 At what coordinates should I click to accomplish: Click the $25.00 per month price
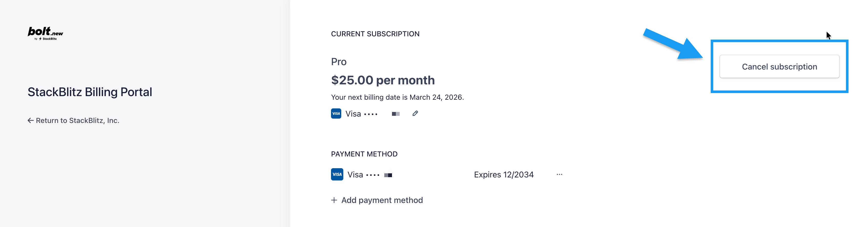[383, 80]
